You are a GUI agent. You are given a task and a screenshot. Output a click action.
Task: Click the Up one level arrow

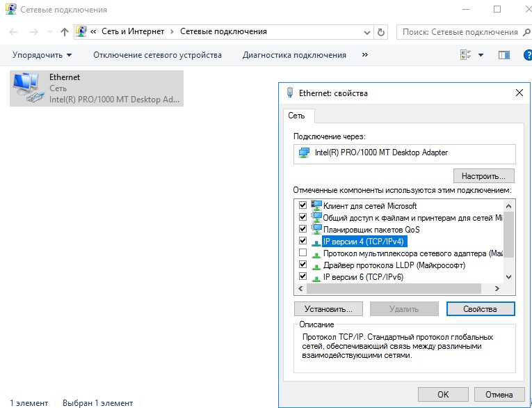65,32
